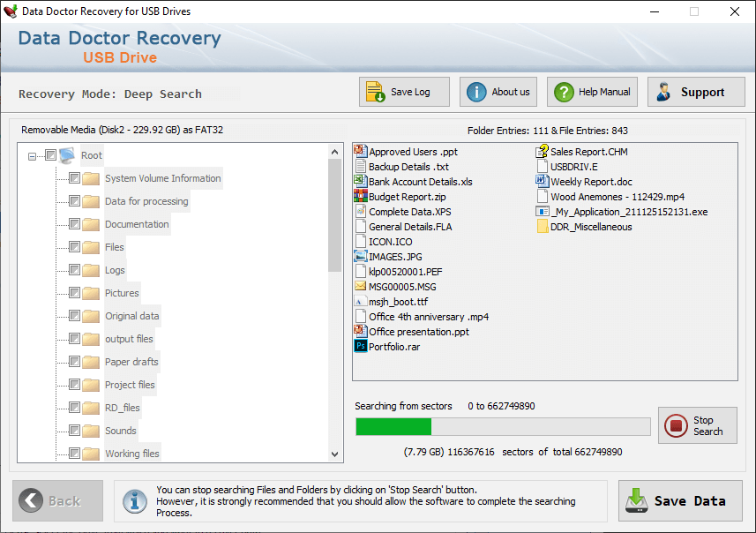Click the Weekly Report.doc Word icon
The image size is (756, 533).
tap(542, 182)
